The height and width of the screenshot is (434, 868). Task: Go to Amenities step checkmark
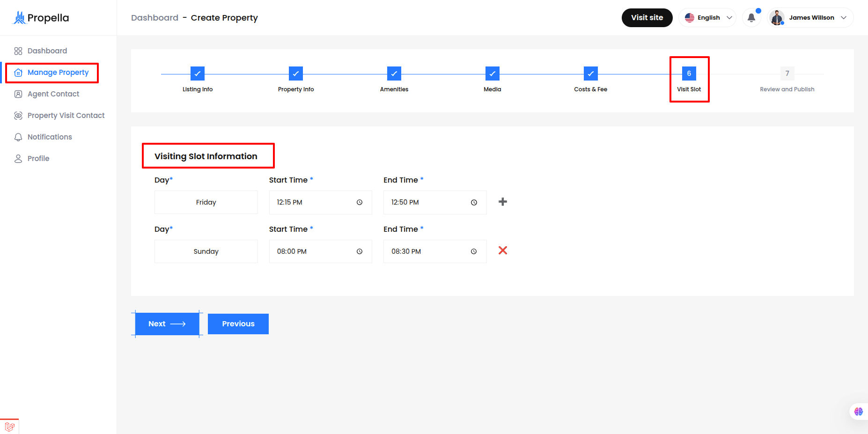[394, 74]
